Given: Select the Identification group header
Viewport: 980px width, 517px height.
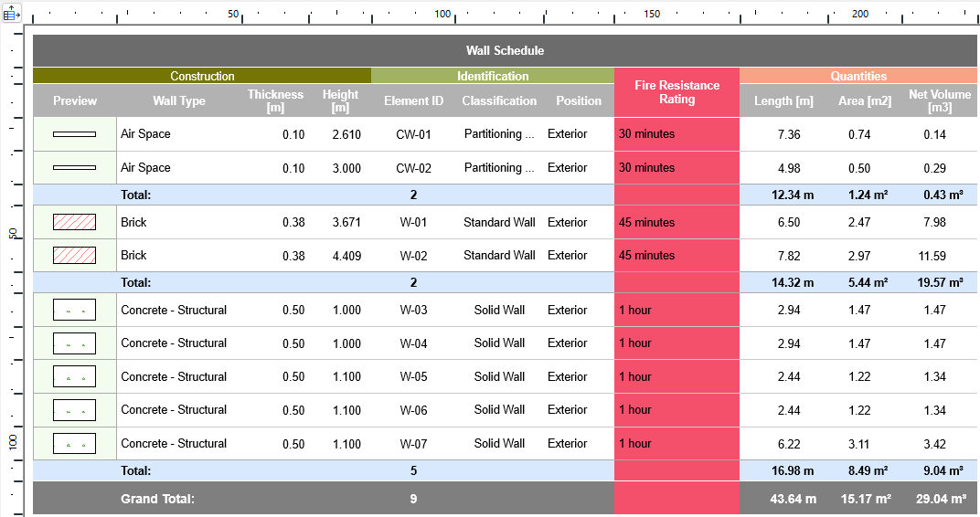Looking at the screenshot, I should [x=493, y=76].
